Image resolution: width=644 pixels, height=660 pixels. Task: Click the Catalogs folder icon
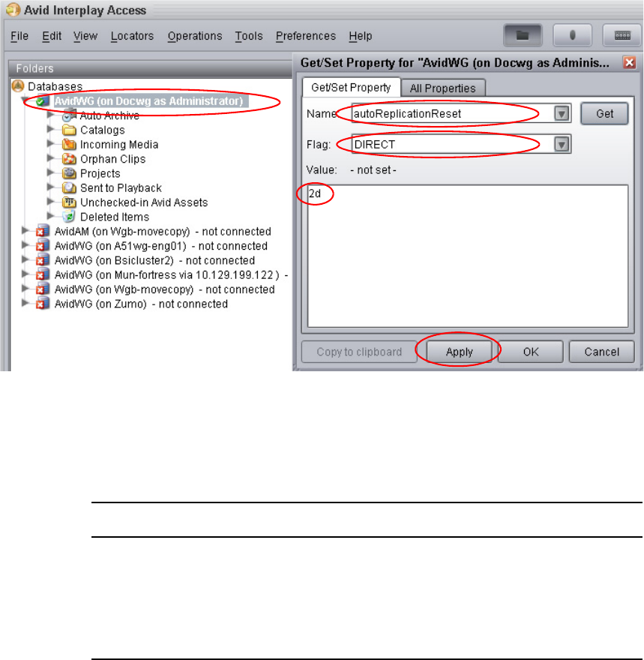point(69,130)
